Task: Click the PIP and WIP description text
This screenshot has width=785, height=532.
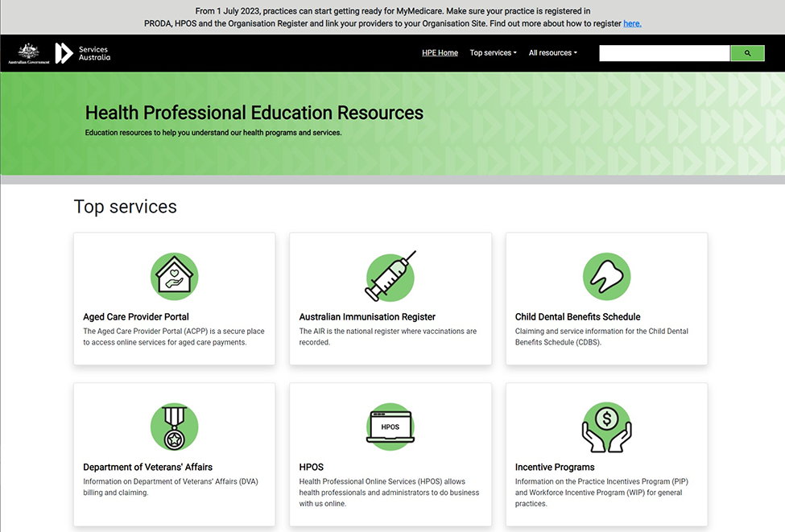Action: click(x=601, y=493)
